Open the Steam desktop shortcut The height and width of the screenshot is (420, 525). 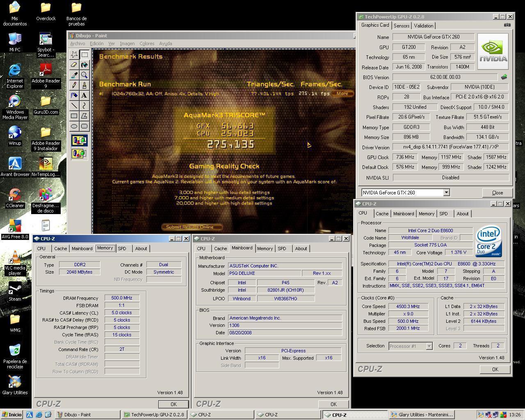15,291
